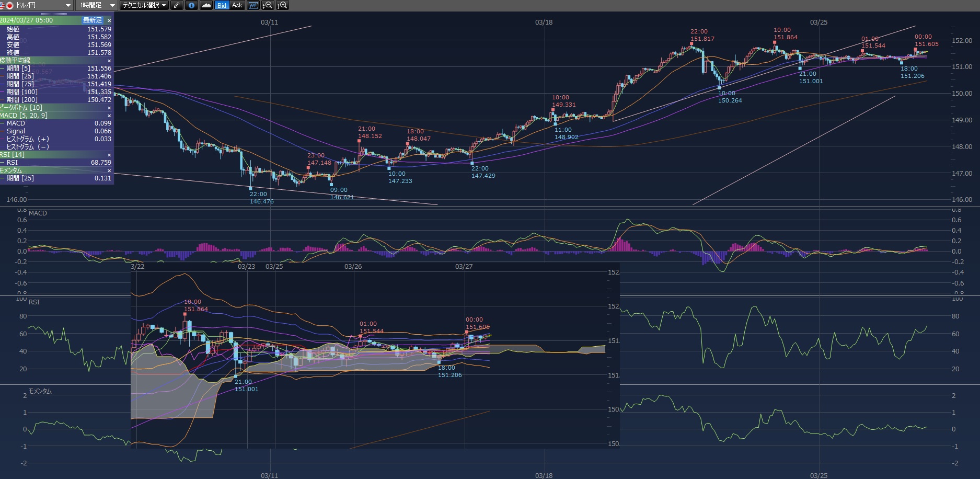The width and height of the screenshot is (980, 479).
Task: Expand the 1時間足 timeframe dropdown
Action: pos(97,5)
